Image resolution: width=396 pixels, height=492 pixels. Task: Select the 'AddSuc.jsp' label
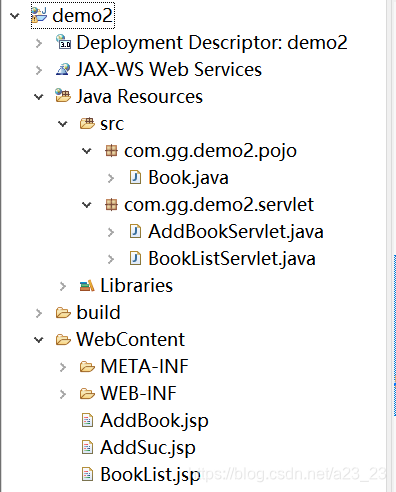pos(148,448)
